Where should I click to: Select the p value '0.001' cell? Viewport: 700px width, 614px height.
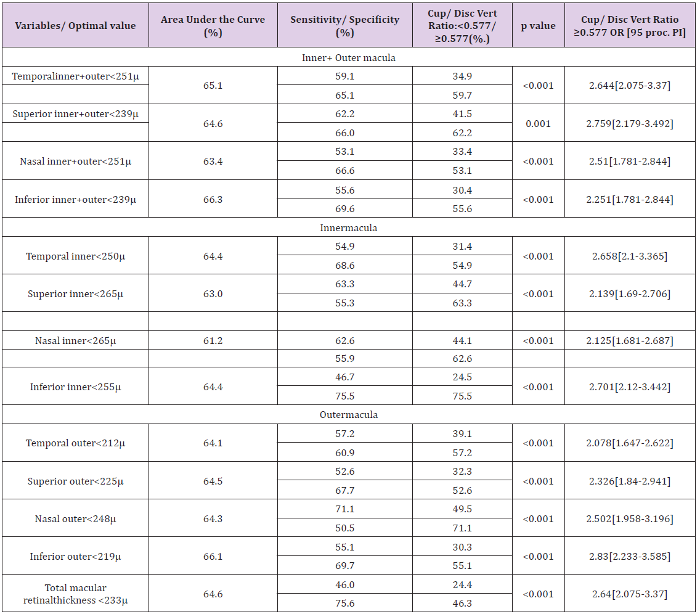[x=539, y=123]
